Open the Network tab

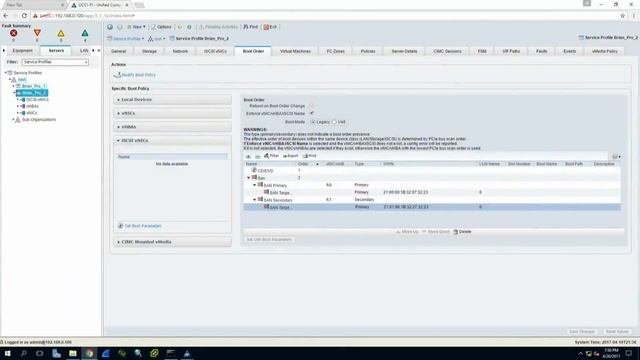(180, 51)
